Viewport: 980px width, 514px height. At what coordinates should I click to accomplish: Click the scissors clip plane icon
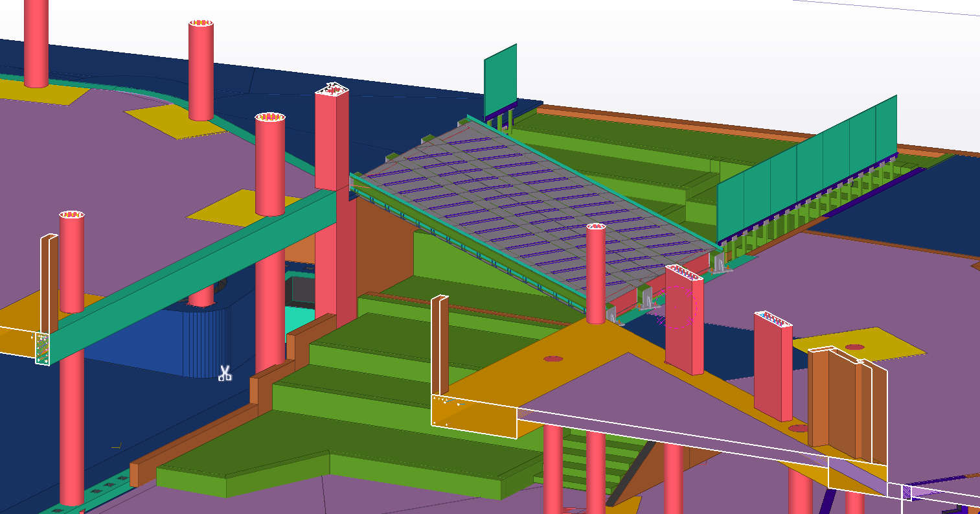[225, 373]
